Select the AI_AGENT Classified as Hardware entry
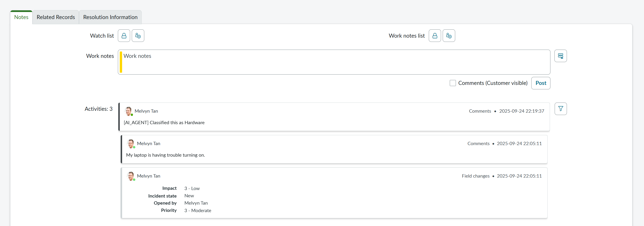644x226 pixels. tap(164, 123)
